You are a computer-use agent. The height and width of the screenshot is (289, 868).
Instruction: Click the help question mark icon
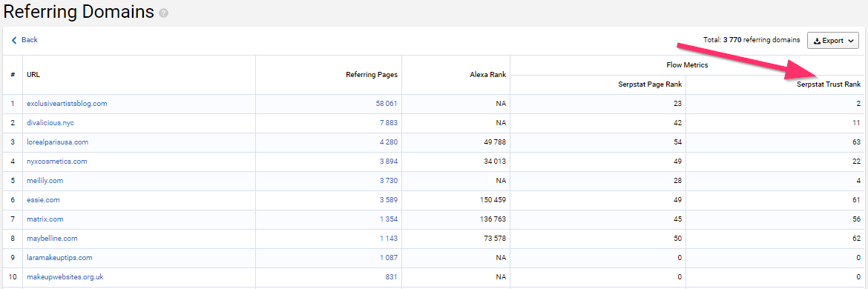tap(163, 13)
